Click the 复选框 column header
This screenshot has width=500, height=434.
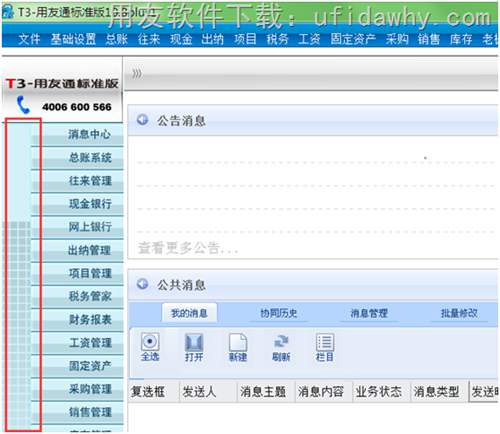[154, 392]
